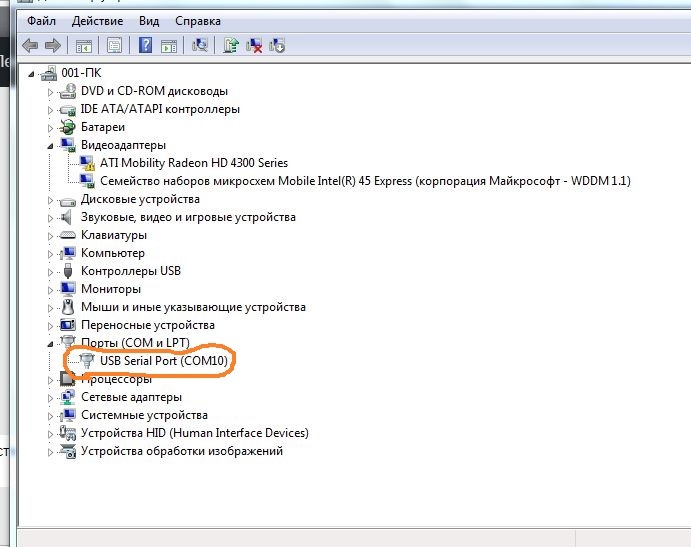Toggle the action pane toolbar icon
The image size is (691, 547).
[169, 45]
